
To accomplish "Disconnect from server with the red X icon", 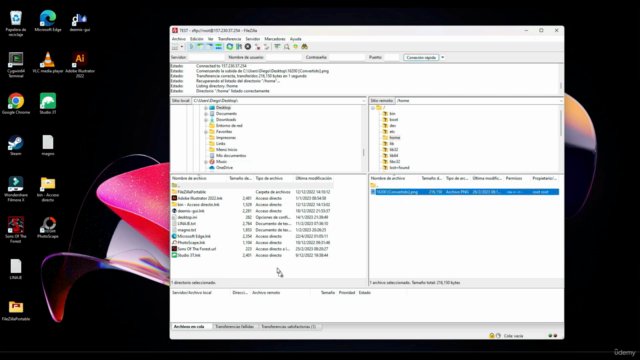I will 257,47.
